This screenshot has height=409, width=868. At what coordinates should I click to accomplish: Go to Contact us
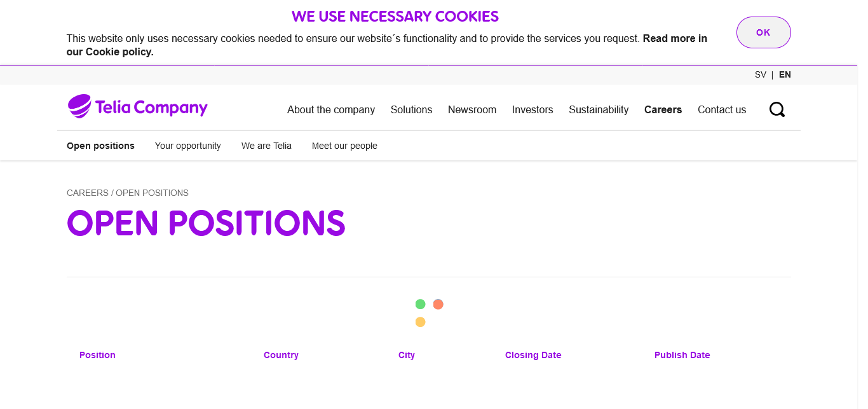722,109
